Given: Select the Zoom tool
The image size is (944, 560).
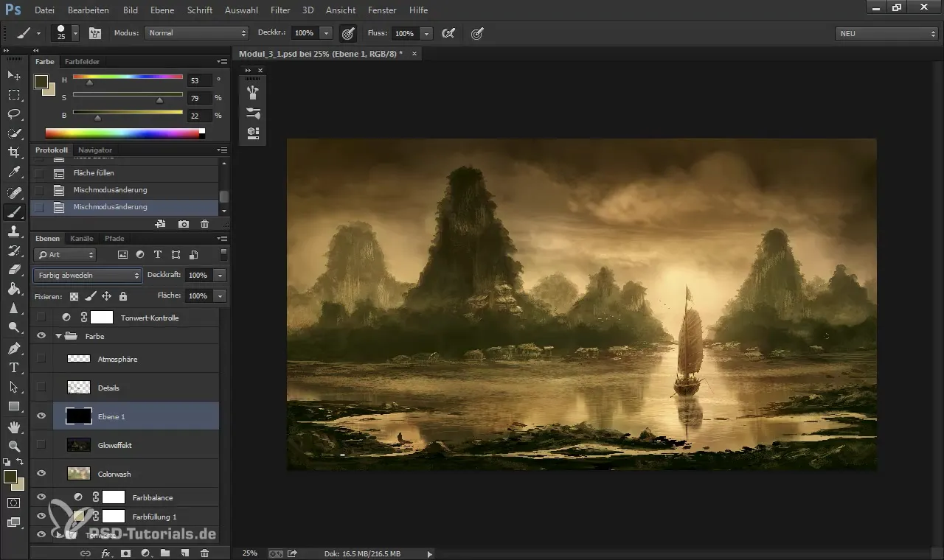Looking at the screenshot, I should coord(14,447).
